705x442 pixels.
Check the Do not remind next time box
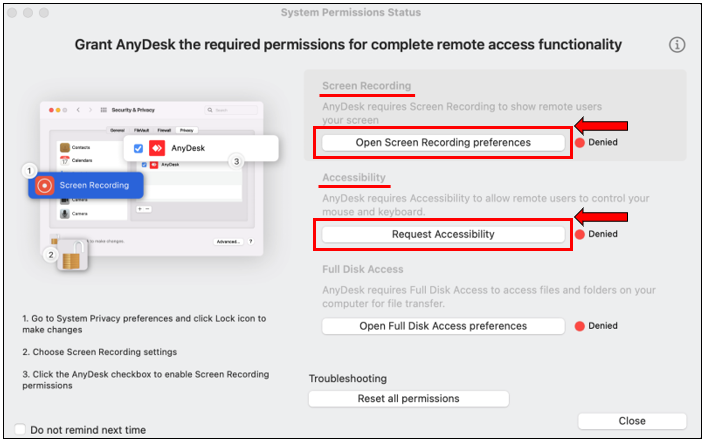pos(20,429)
